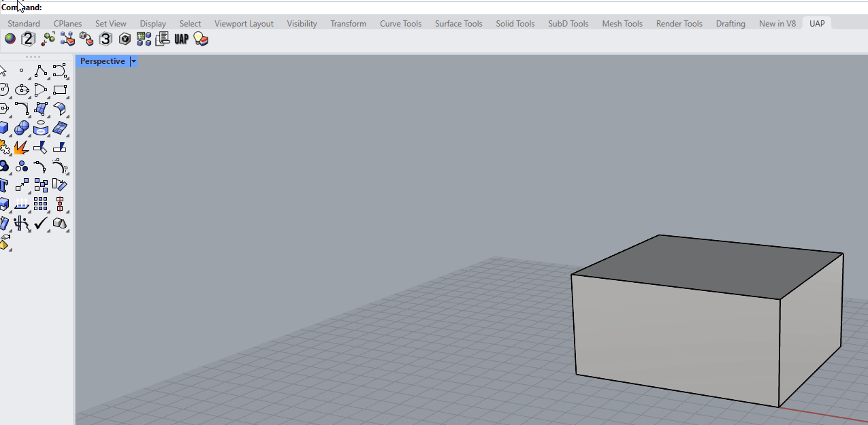
Task: Switch to the CPlanes tab
Action: click(x=67, y=23)
